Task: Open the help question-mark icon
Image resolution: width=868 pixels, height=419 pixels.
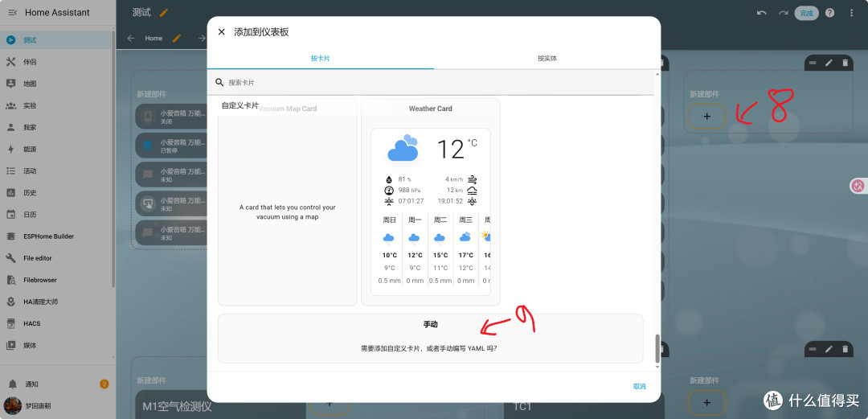Action: [x=829, y=13]
